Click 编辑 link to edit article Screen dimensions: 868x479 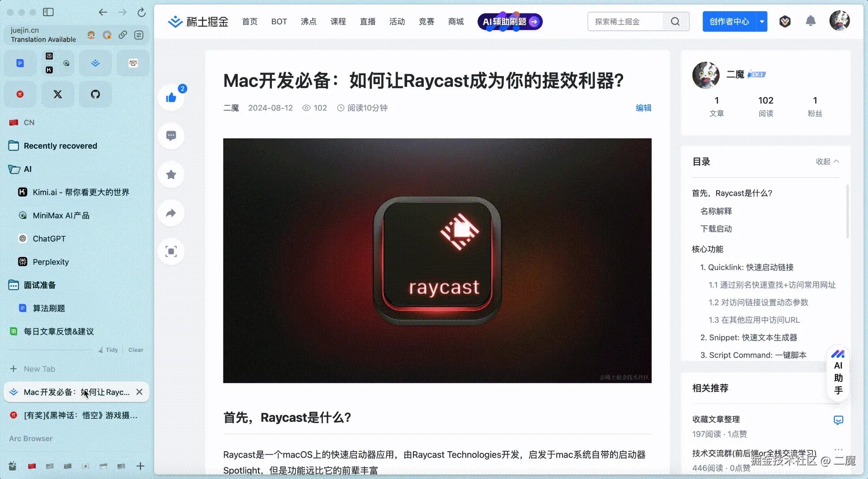pos(644,108)
